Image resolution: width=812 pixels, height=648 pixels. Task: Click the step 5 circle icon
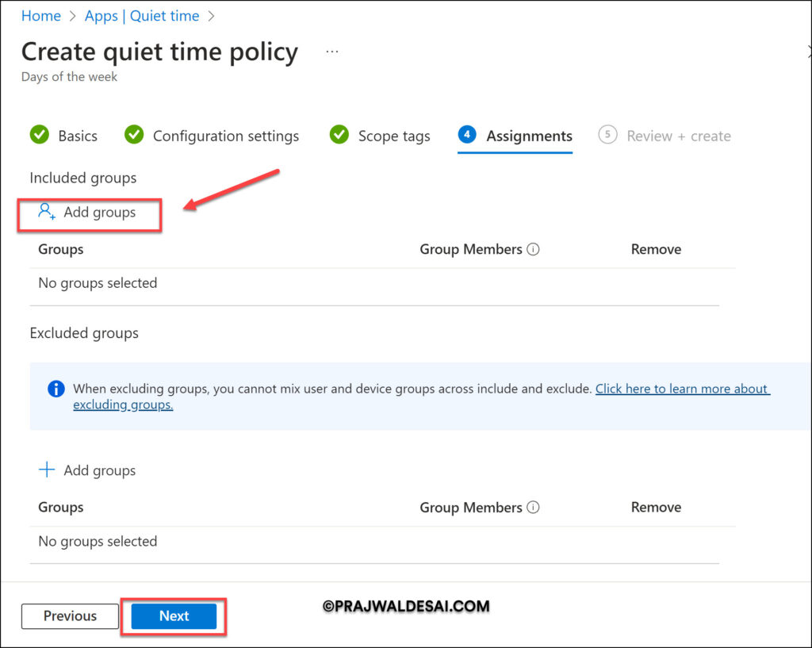pyautogui.click(x=607, y=134)
